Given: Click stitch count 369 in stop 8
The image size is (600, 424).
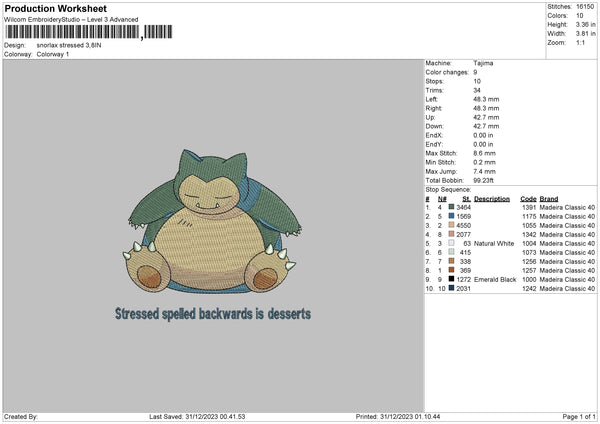Looking at the screenshot, I should click(x=465, y=271).
